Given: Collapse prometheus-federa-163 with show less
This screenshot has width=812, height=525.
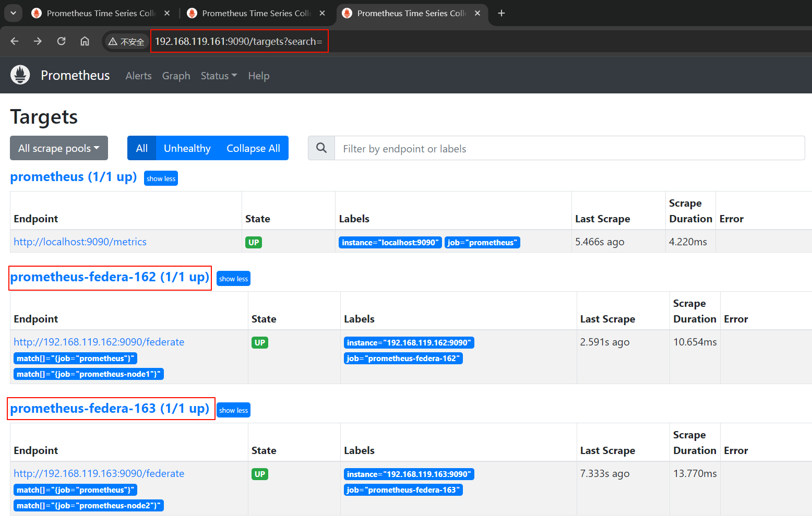Looking at the screenshot, I should pos(233,410).
